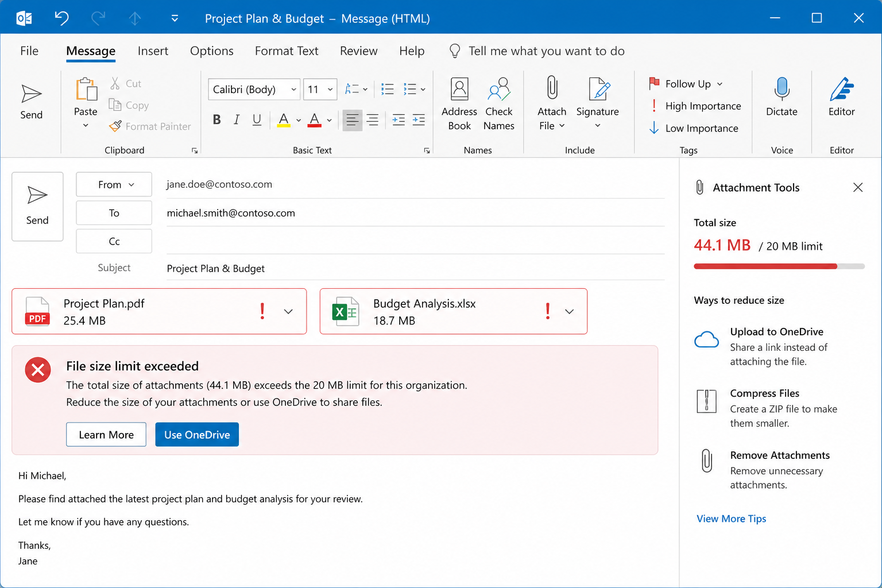Click the Cc recipients button
Screen dimensions: 882x588
pos(114,241)
